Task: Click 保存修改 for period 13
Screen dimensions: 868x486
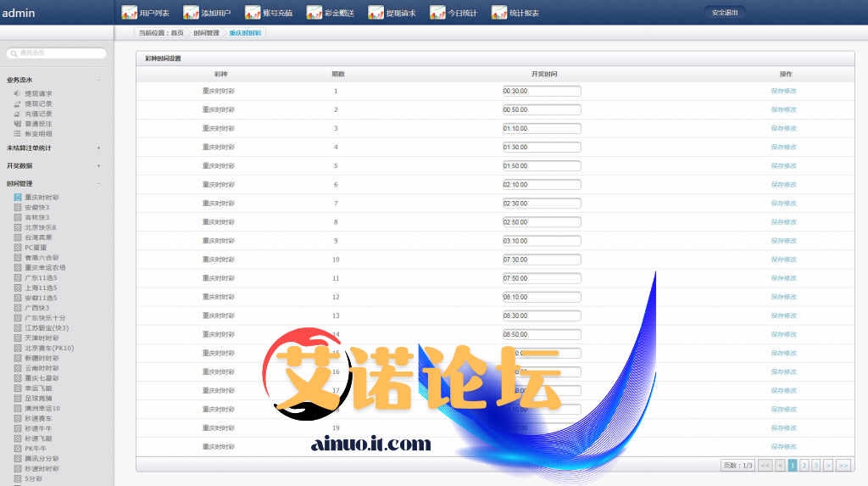Action: [x=784, y=316]
